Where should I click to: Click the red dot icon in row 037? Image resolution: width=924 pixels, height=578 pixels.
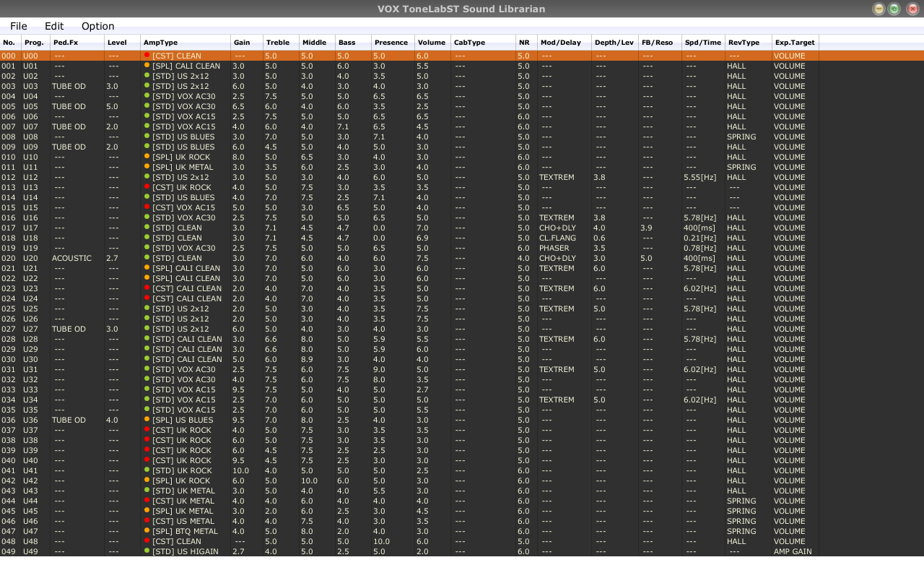(147, 429)
